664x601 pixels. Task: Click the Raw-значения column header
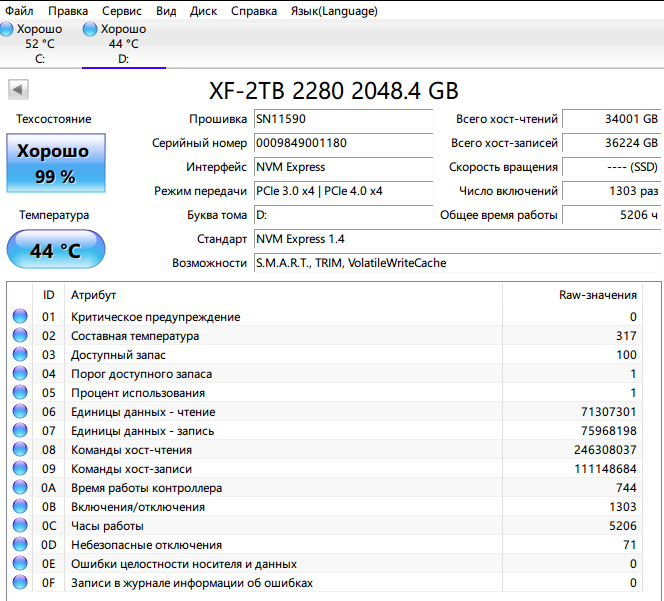pos(573,295)
